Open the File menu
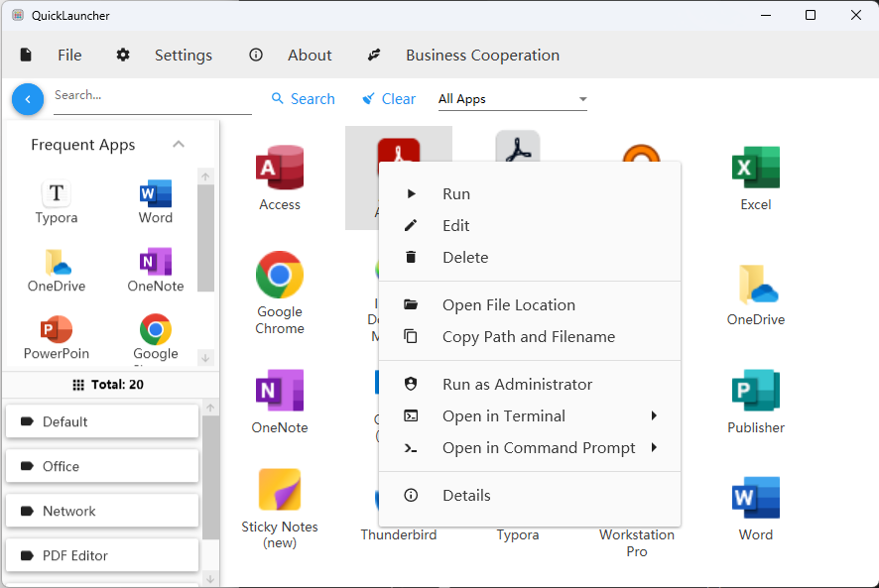Image resolution: width=879 pixels, height=588 pixels. pyautogui.click(x=51, y=55)
